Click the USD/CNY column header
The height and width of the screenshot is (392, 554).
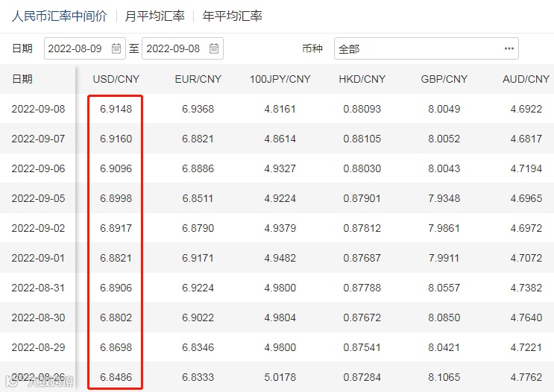point(116,79)
